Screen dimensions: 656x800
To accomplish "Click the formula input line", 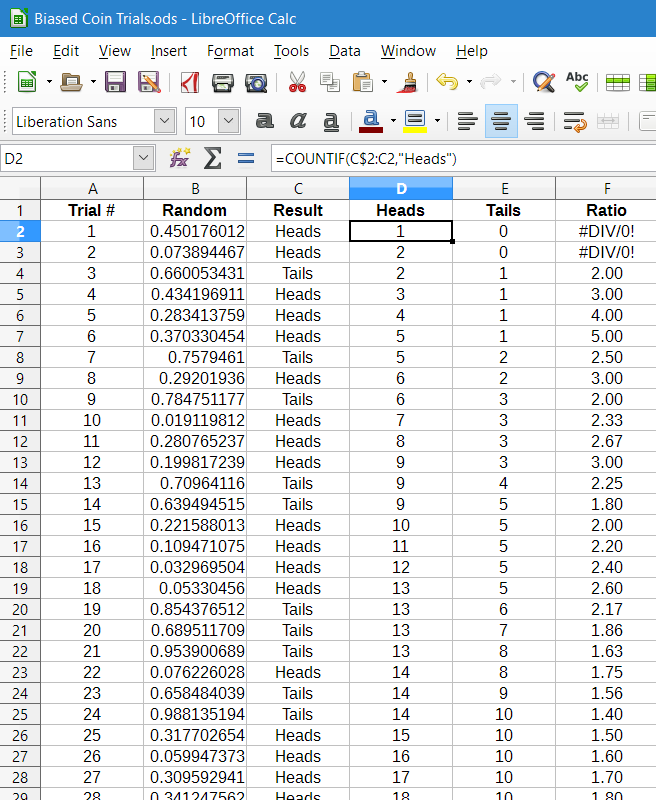I will point(463,159).
